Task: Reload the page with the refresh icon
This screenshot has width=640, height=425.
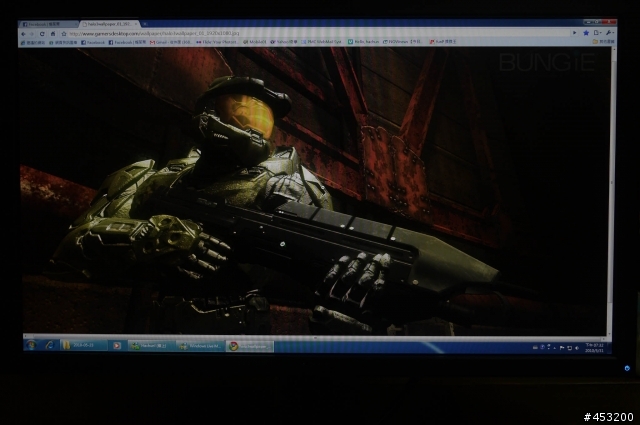Action: [x=42, y=34]
